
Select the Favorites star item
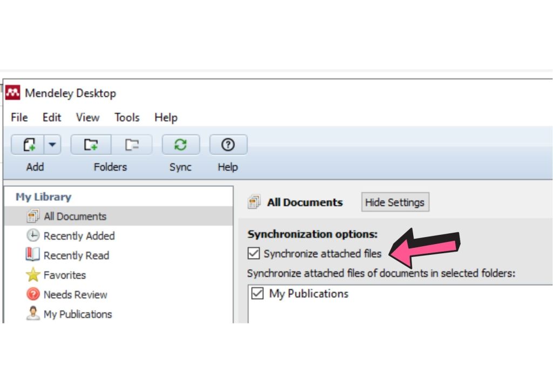(x=65, y=275)
